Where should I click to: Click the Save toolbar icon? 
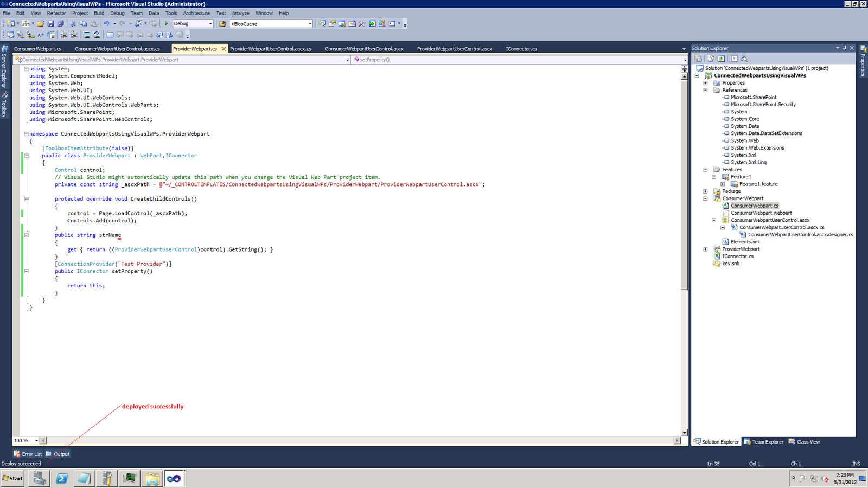pos(50,24)
